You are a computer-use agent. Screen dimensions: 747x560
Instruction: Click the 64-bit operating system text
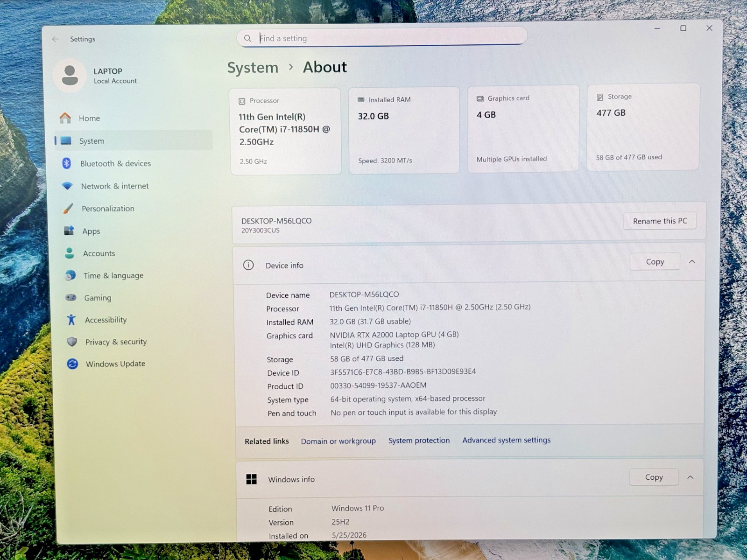coord(408,399)
